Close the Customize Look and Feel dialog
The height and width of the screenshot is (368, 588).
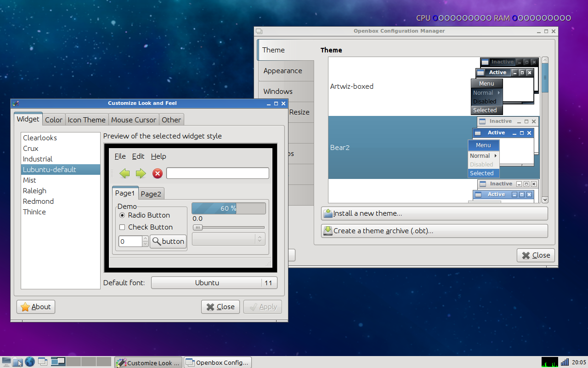click(x=220, y=307)
